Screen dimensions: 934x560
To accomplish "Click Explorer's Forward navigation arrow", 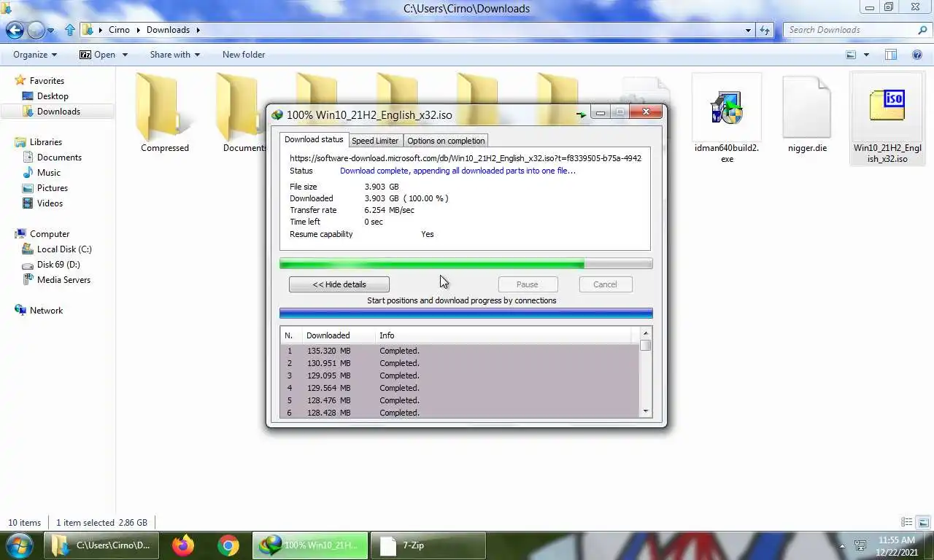I will click(36, 30).
